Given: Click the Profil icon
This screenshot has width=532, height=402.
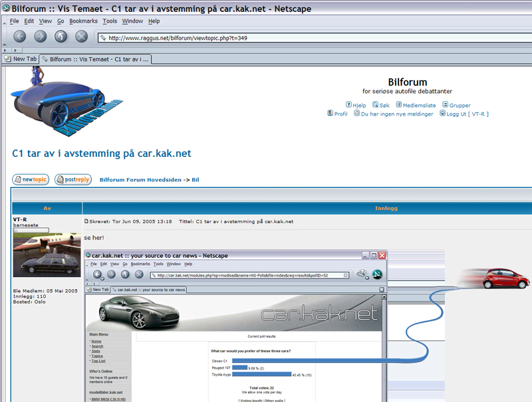Looking at the screenshot, I should coord(330,113).
